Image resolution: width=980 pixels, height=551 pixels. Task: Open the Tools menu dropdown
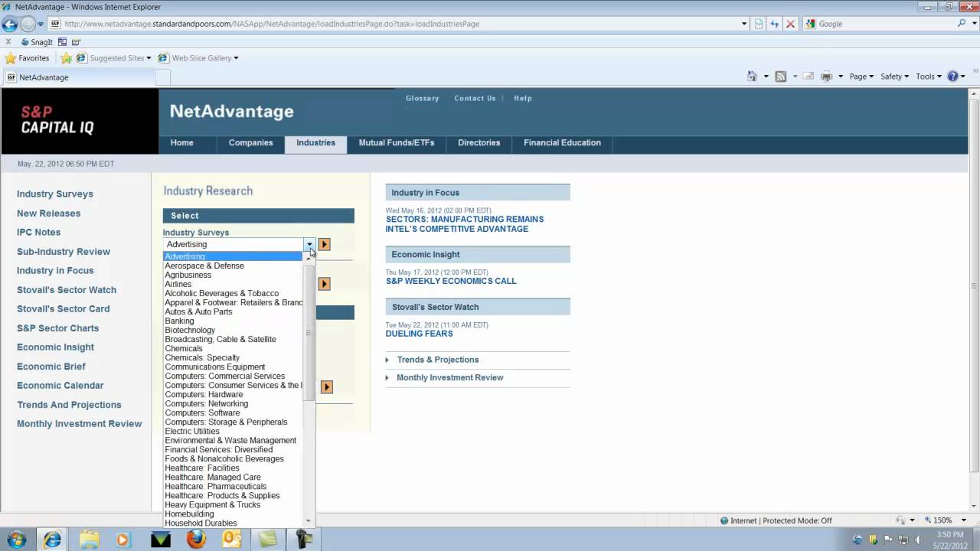(929, 77)
